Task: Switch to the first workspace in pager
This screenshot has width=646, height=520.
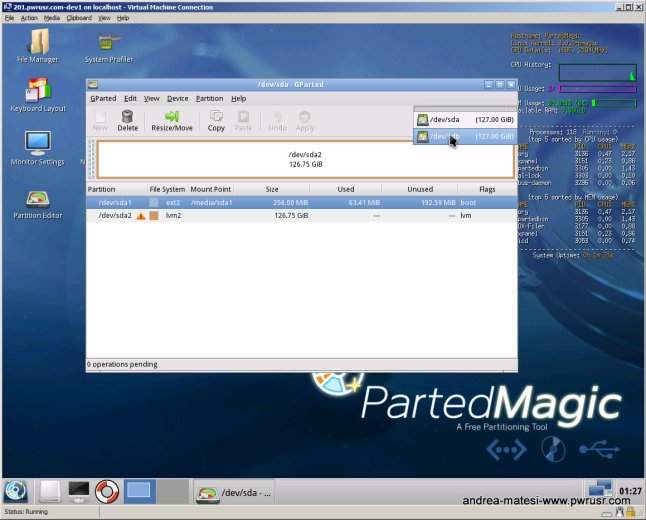Action: pyautogui.click(x=139, y=491)
